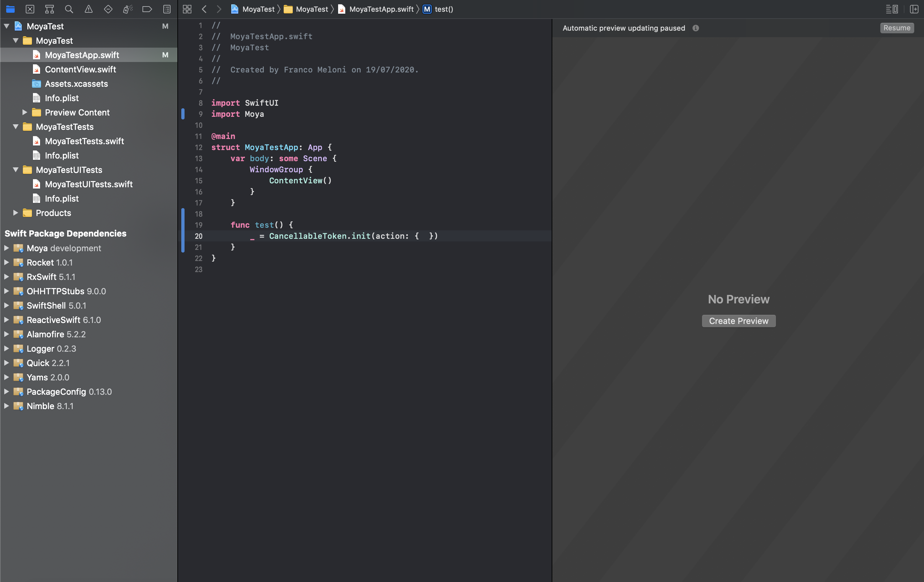This screenshot has width=924, height=582.
Task: Open the Find navigator magnifier icon
Action: (69, 9)
